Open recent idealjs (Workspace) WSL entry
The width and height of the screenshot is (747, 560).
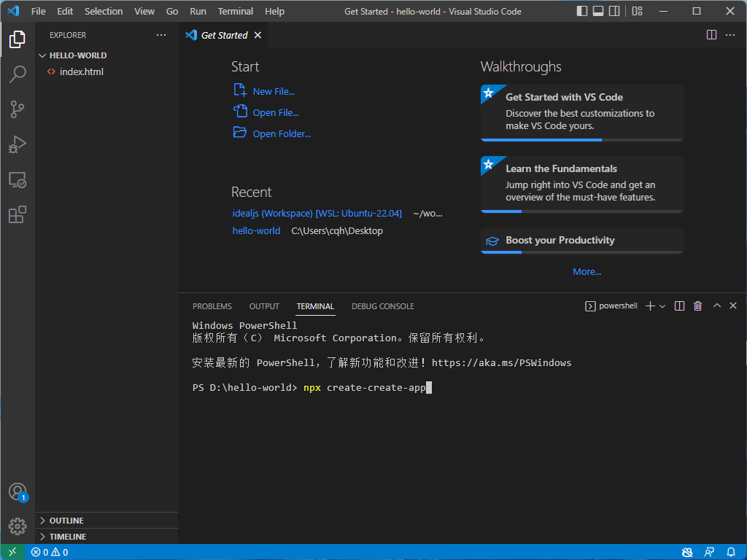pos(317,214)
